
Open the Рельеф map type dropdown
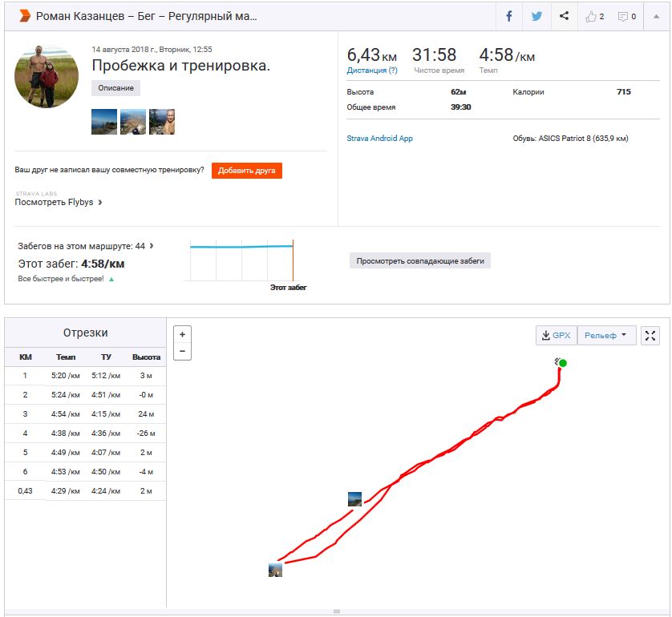(x=605, y=336)
